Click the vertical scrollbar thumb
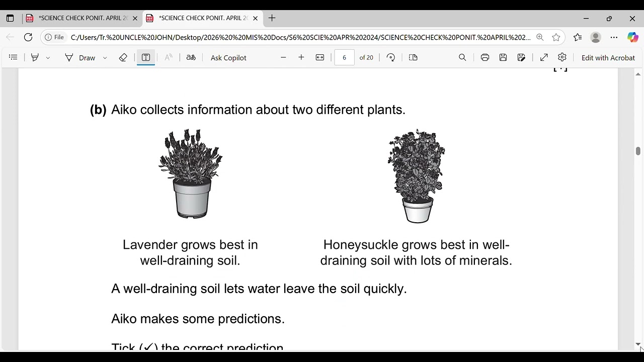The height and width of the screenshot is (362, 644). pos(638,151)
